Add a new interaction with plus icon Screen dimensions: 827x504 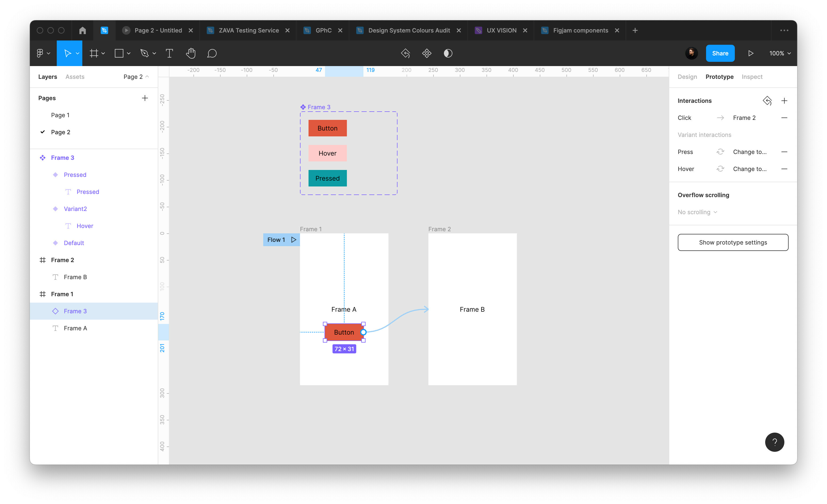tap(784, 101)
